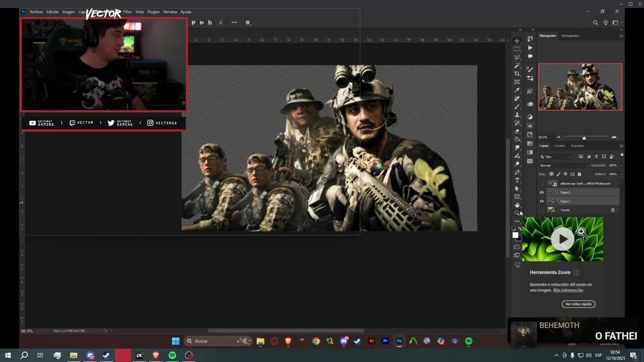
Task: Select the Clone Stamp tool
Action: [x=517, y=115]
